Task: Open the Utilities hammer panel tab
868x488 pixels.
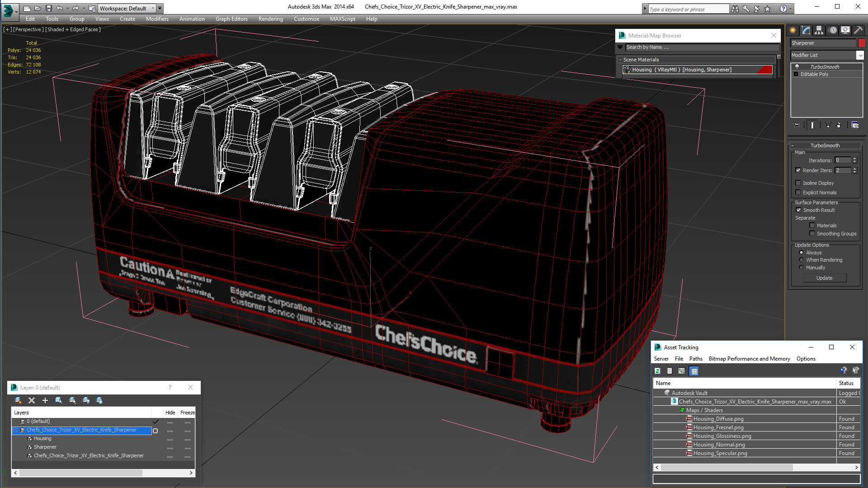Action: click(858, 30)
